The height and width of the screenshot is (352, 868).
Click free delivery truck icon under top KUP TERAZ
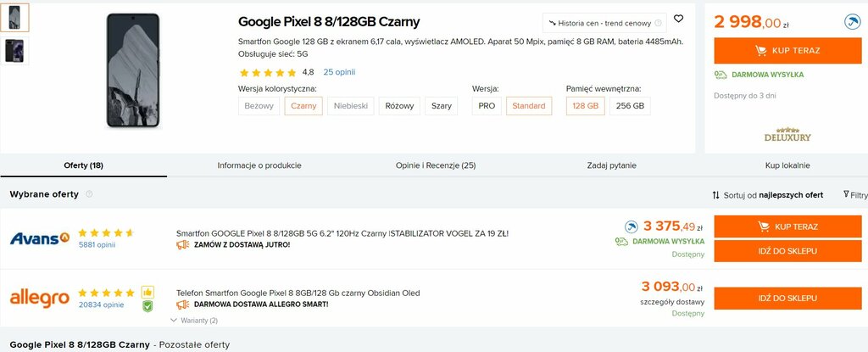coord(721,75)
